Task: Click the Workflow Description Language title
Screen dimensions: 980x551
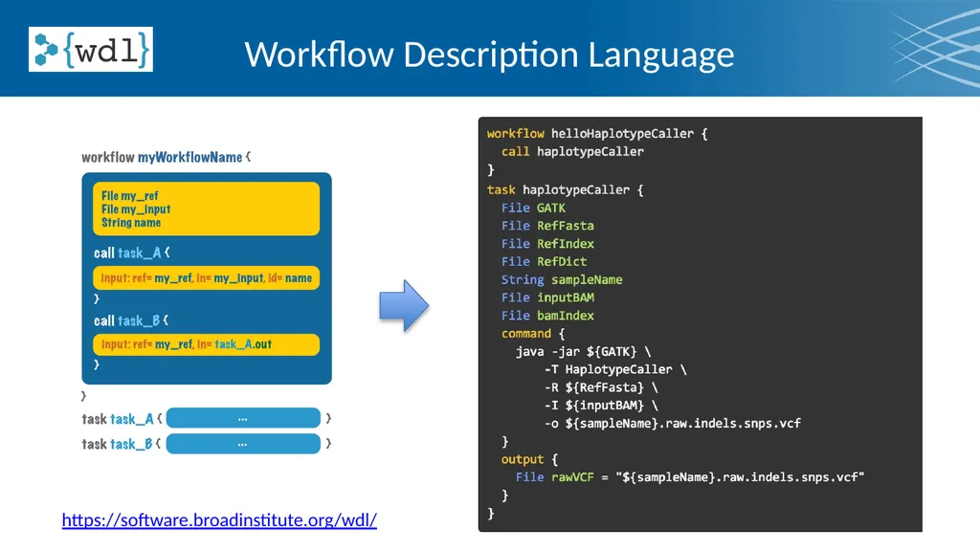Action: (x=489, y=55)
